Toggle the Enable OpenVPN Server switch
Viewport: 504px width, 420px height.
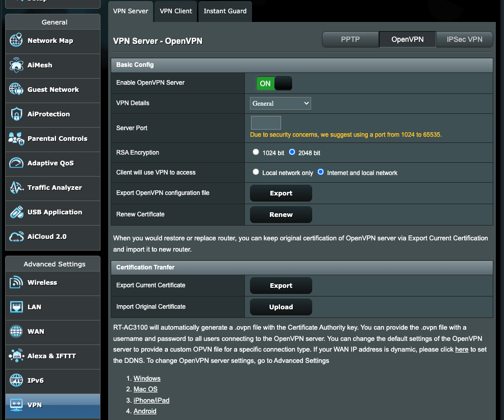[x=273, y=83]
